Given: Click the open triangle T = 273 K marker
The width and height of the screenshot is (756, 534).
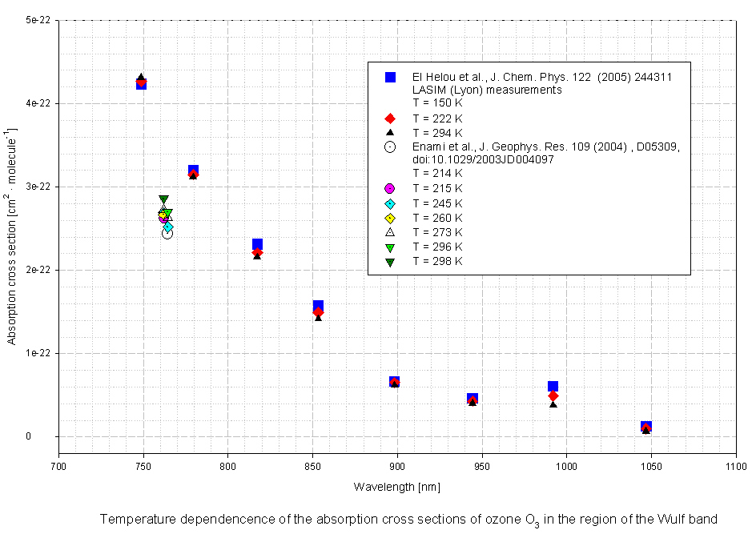Looking at the screenshot, I should (390, 232).
